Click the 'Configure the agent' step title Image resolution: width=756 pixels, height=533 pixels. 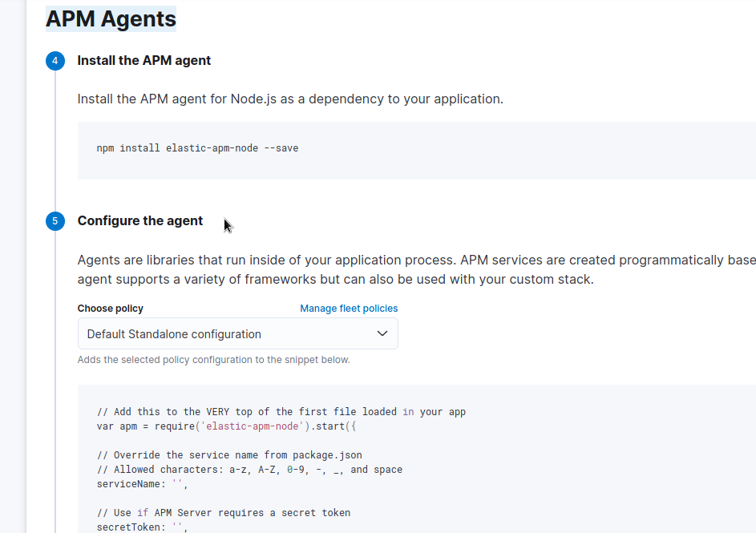click(x=140, y=220)
